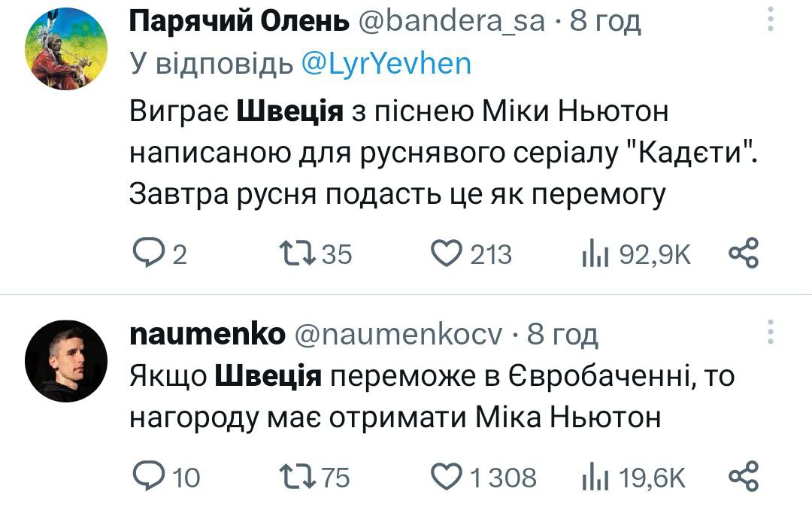The height and width of the screenshot is (516, 812).
Task: Open more options for Парячий Олень tweet
Action: click(769, 20)
